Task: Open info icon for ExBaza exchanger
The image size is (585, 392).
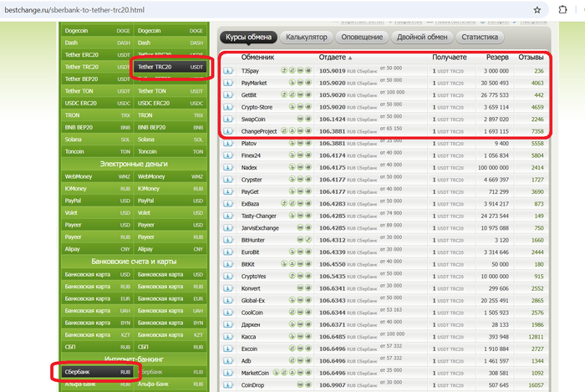Action: (x=228, y=204)
